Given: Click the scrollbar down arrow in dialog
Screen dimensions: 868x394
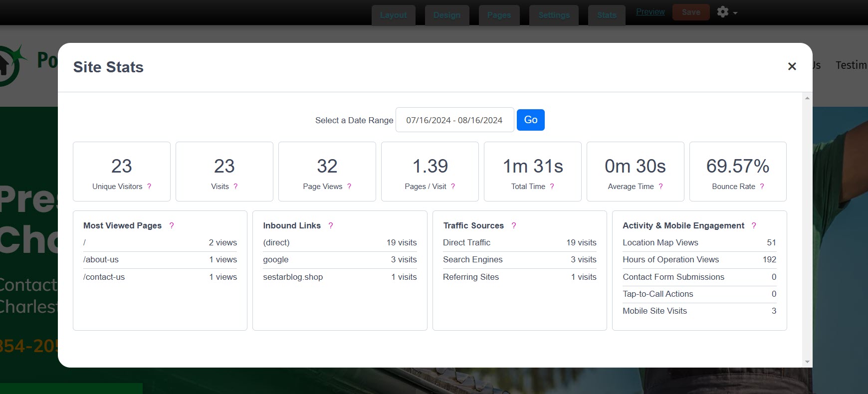Looking at the screenshot, I should 807,362.
